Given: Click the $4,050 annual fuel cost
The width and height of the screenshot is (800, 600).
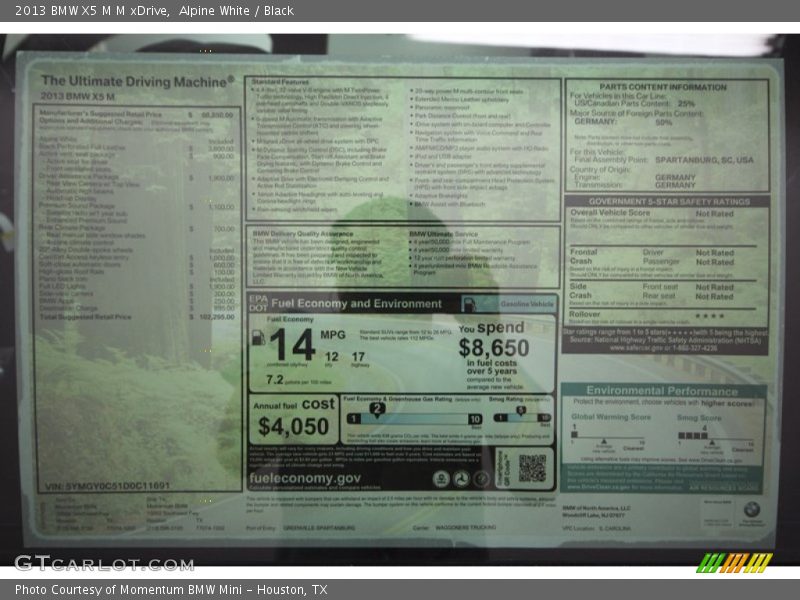Looking at the screenshot, I should [x=293, y=426].
